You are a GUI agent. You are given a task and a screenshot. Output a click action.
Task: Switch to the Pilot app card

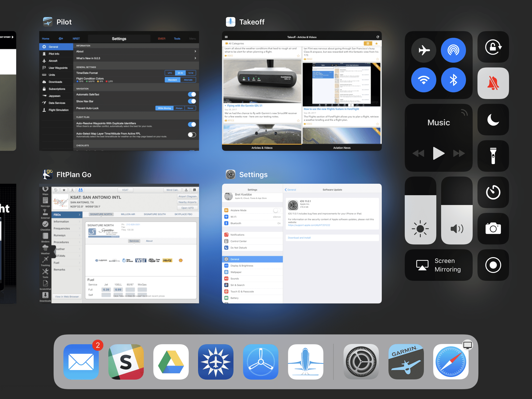[119, 91]
